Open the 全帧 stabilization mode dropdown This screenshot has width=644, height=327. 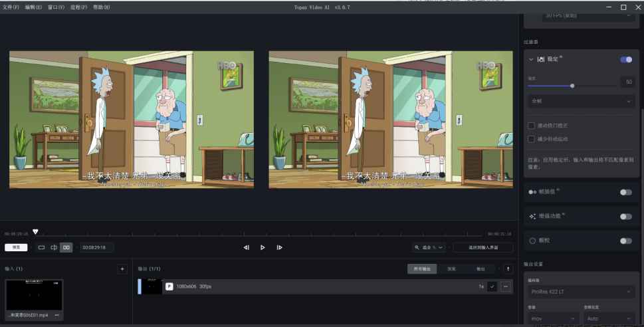coord(582,102)
